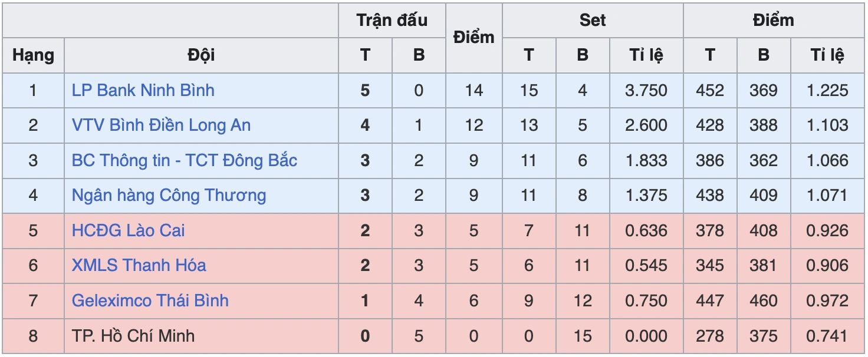Click the 0.000 set ratio cell
Image resolution: width=868 pixels, height=357 pixels.
[646, 336]
